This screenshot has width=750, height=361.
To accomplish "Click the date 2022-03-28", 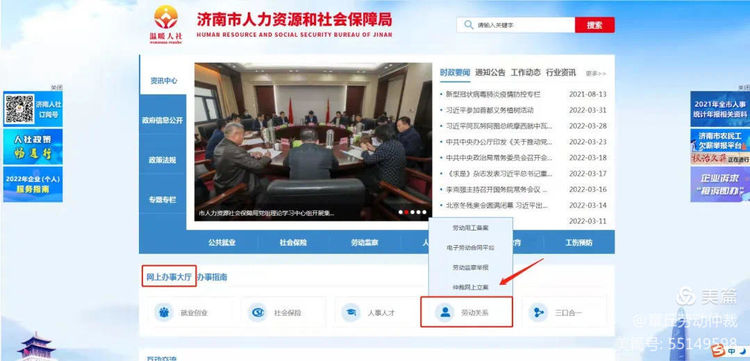I will pos(587,126).
